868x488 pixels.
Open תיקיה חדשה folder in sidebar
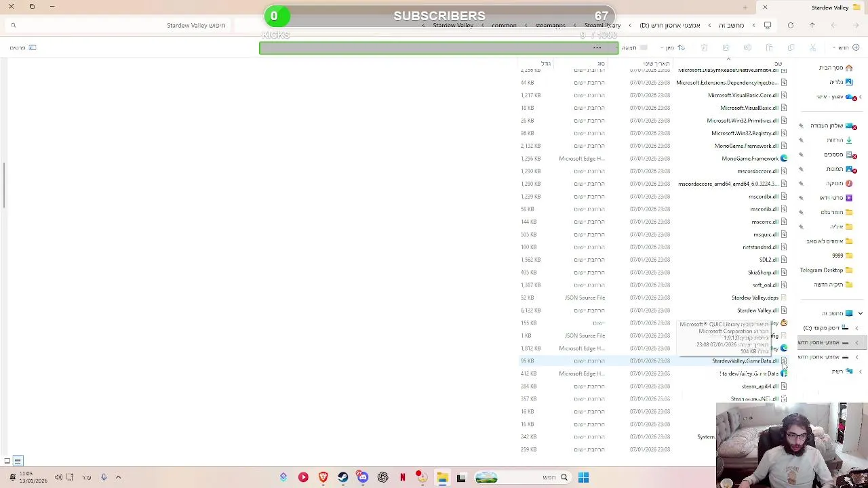(833, 285)
